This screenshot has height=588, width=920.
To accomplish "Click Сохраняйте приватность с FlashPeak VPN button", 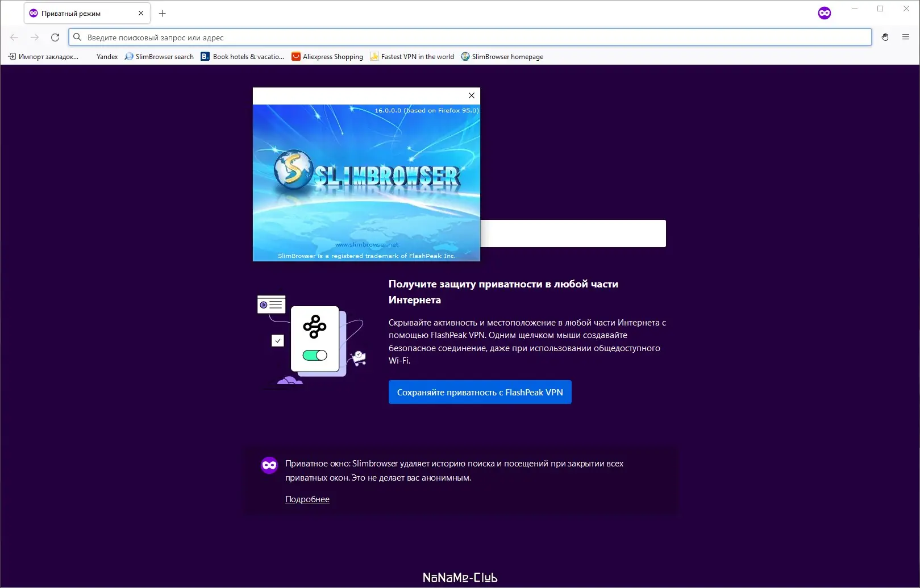I will point(480,392).
